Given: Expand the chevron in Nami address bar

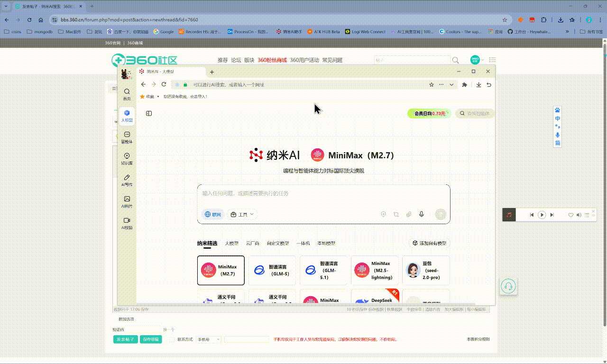Looking at the screenshot, I should tap(451, 84).
